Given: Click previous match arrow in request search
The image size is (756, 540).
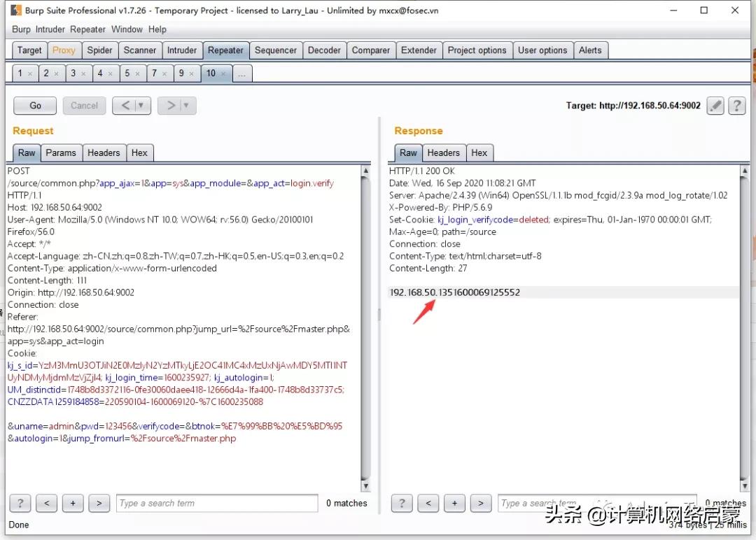Looking at the screenshot, I should 47,504.
